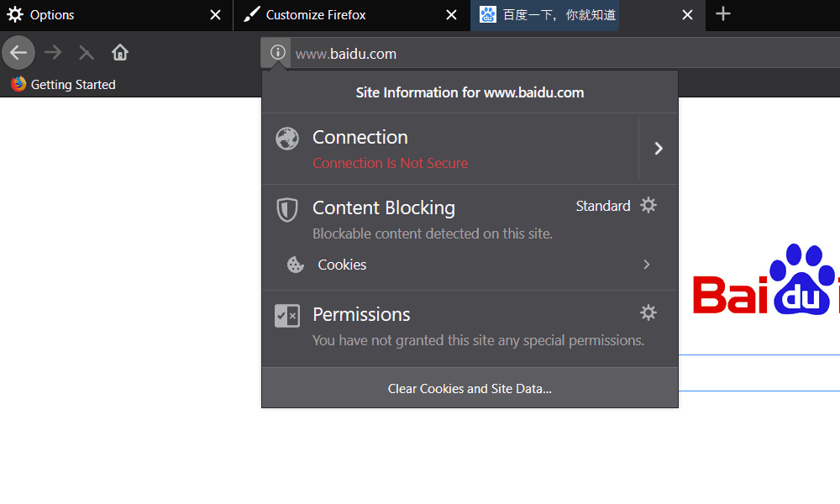
Task: Switch to the Options tab
Action: (101, 15)
